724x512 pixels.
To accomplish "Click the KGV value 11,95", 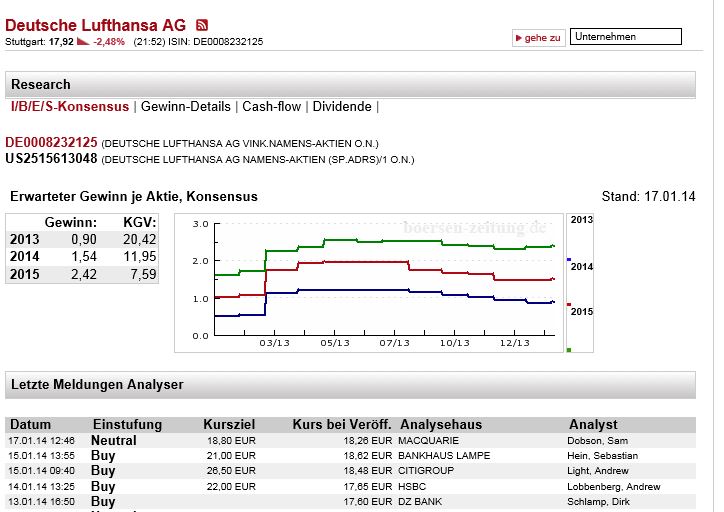I will pyautogui.click(x=139, y=257).
